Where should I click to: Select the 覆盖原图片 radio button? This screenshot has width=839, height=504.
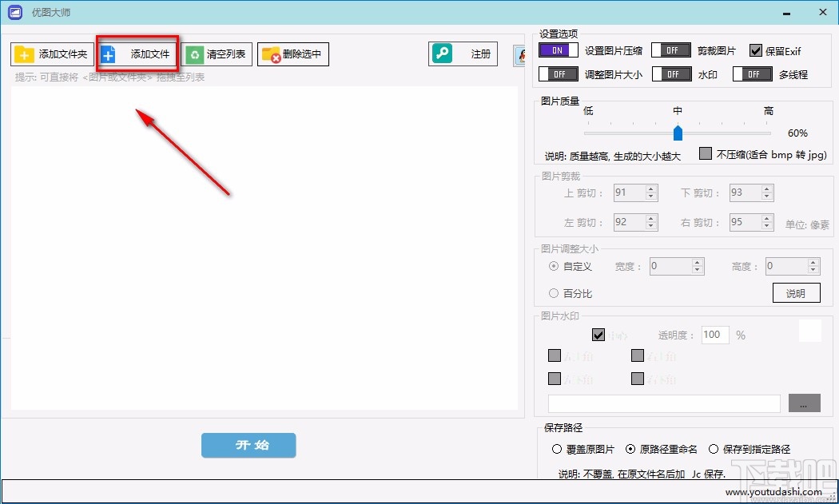[x=555, y=449]
